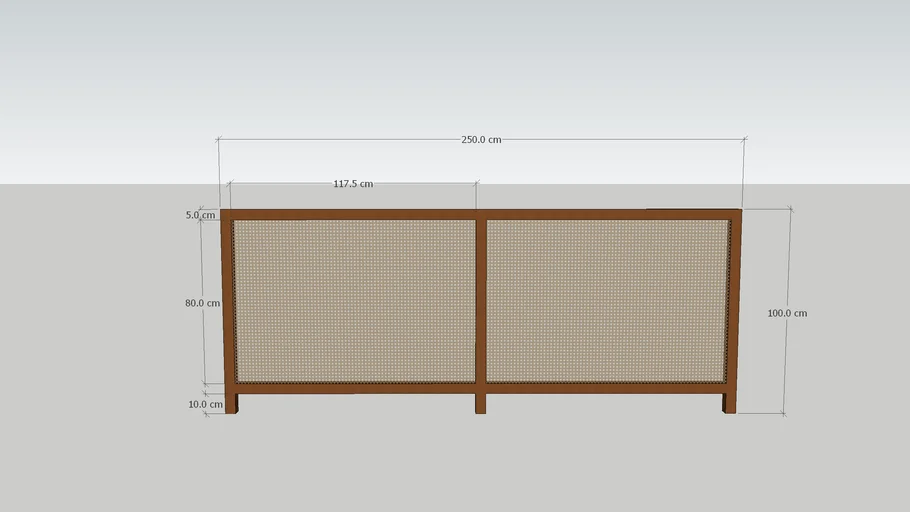The width and height of the screenshot is (910, 512).
Task: Select the right woven cane panel
Action: point(606,300)
